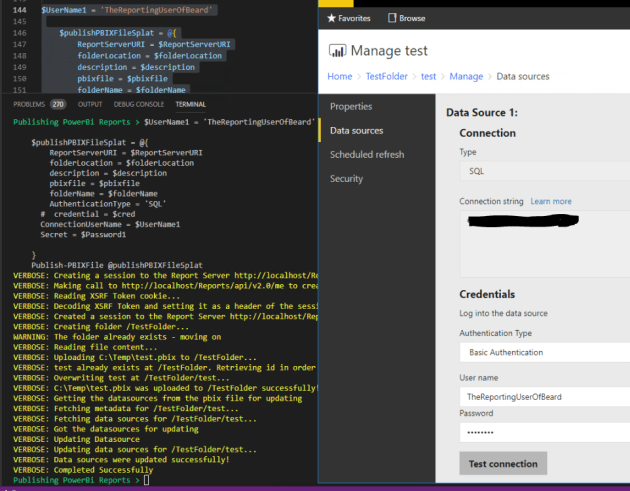Screen dimensions: 630x491
Task: Click the Password input field
Action: click(x=544, y=433)
